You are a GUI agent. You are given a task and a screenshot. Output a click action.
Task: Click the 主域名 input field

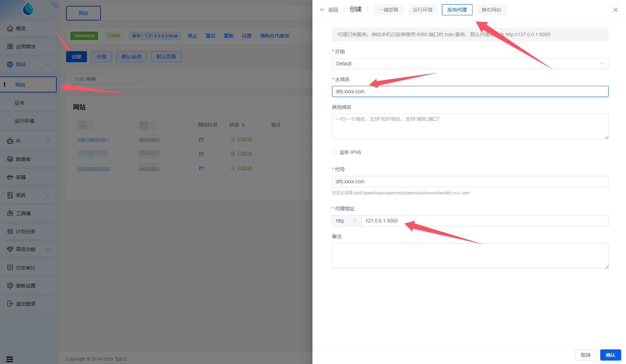(470, 91)
